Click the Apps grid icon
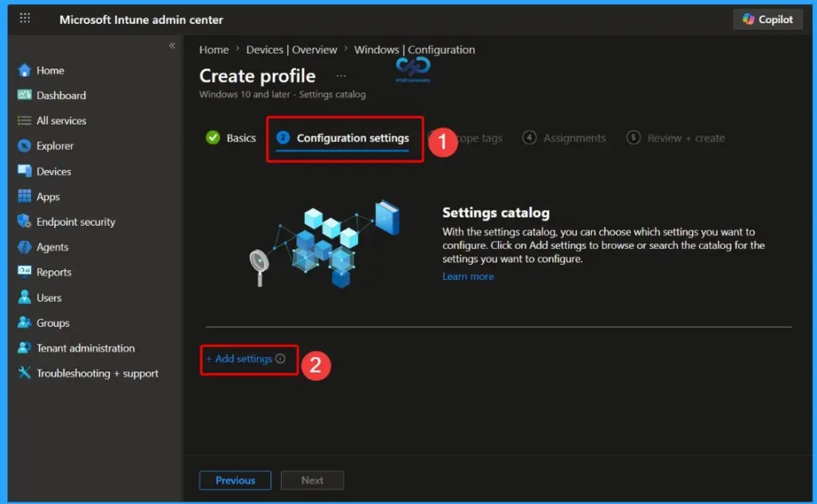The width and height of the screenshot is (817, 504). pos(25,196)
